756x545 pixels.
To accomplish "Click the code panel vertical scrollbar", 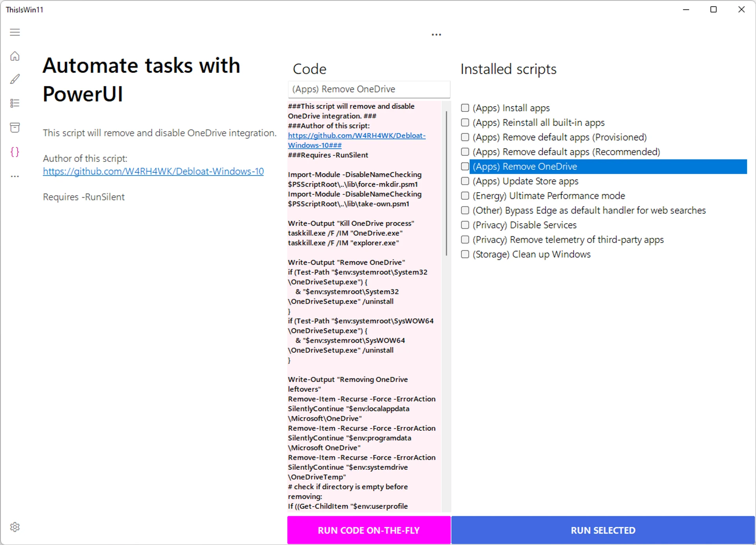I will pyautogui.click(x=446, y=184).
